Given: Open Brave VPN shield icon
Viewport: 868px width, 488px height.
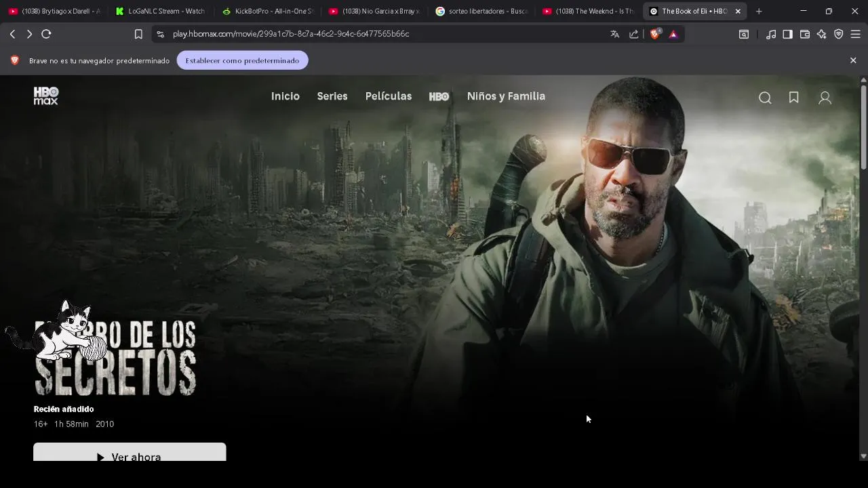Looking at the screenshot, I should [839, 34].
